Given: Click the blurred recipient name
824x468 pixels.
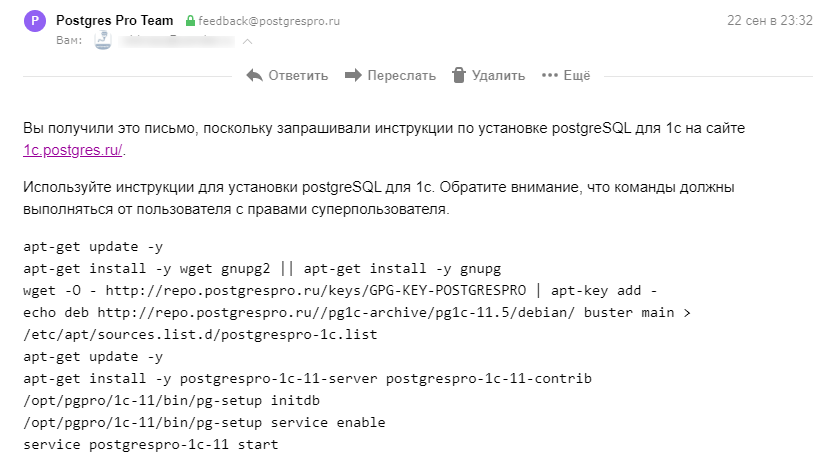Looking at the screenshot, I should [x=175, y=41].
